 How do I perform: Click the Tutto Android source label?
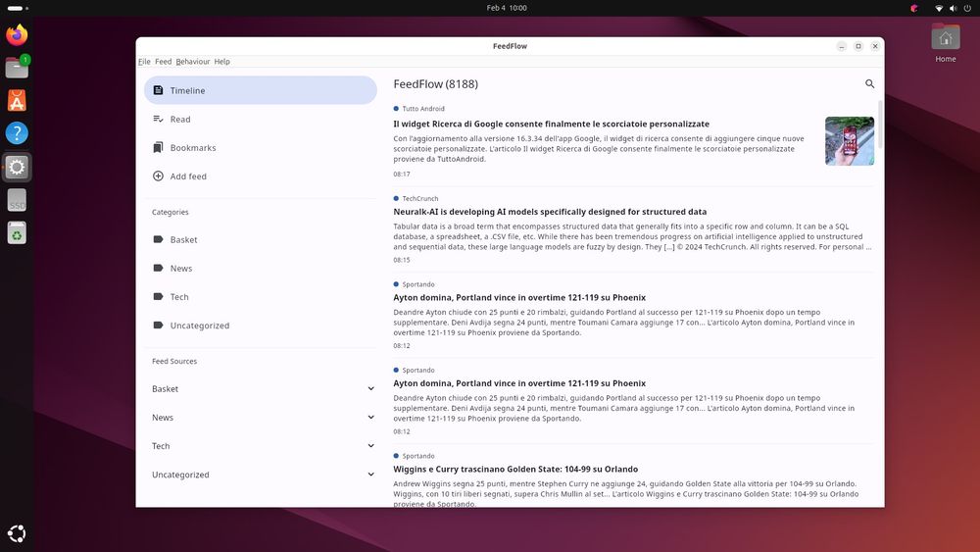tap(423, 108)
